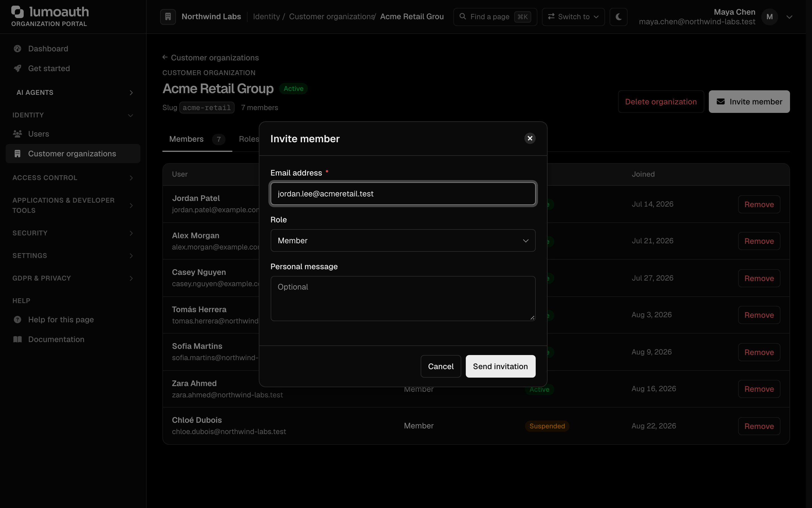The image size is (812, 508).
Task: Open the Switch to dropdown
Action: coord(573,17)
